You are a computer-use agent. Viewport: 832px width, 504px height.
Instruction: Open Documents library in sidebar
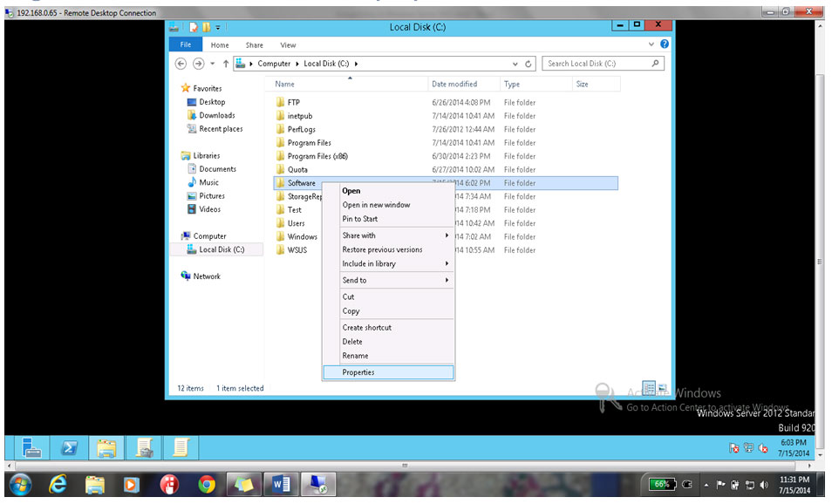(x=217, y=168)
